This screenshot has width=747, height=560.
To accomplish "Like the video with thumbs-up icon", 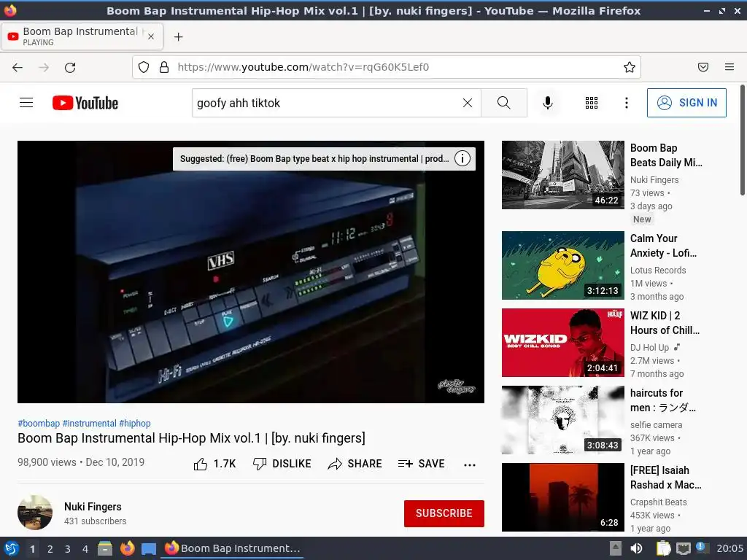I will 201,464.
